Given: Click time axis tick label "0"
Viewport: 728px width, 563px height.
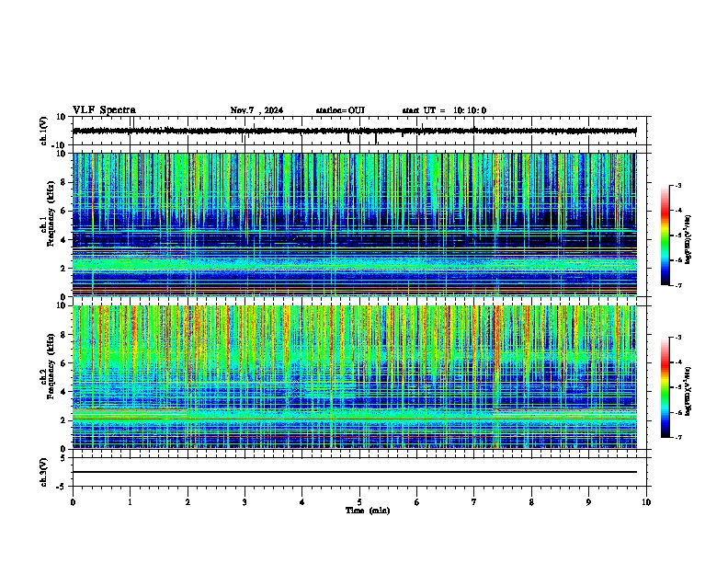Looking at the screenshot, I should pyautogui.click(x=73, y=502).
